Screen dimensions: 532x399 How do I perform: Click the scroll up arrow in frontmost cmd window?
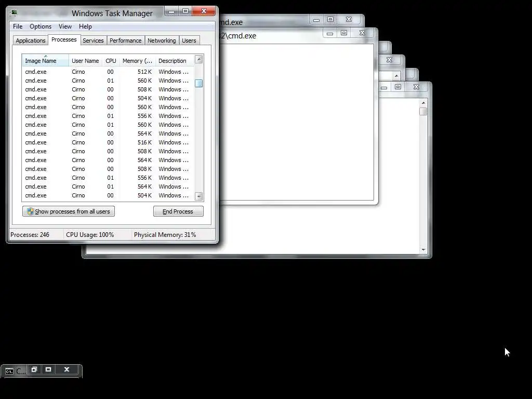coord(423,103)
